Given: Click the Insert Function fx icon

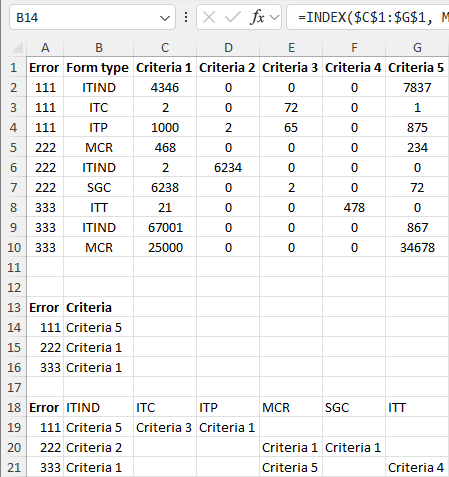Looking at the screenshot, I should pos(258,17).
